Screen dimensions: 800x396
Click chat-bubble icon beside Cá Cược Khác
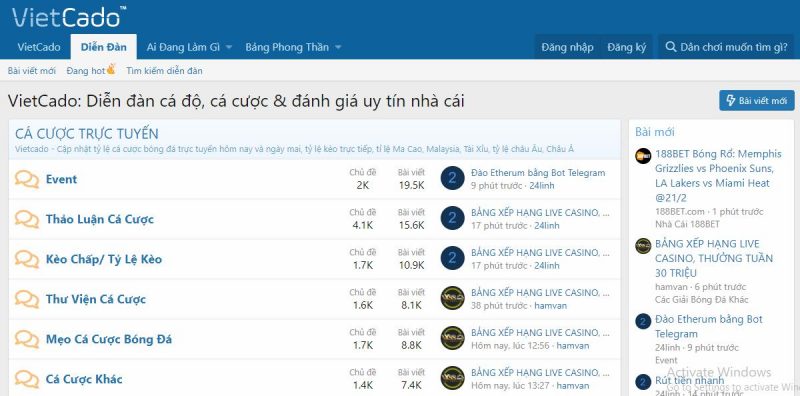pos(27,379)
